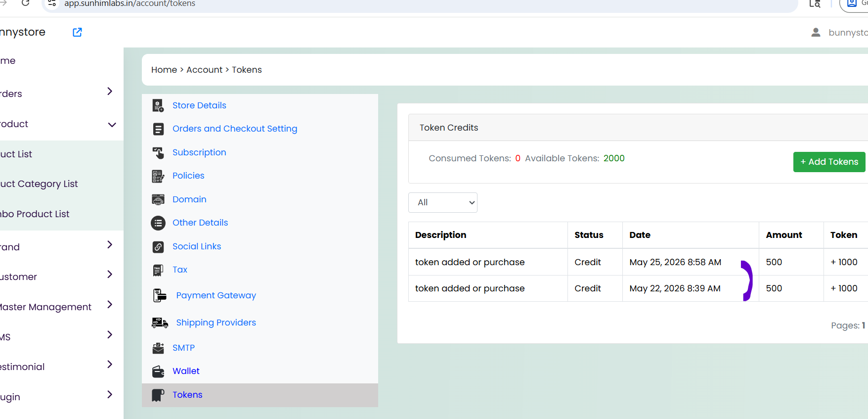Click page number 1 in pagination
This screenshot has width=868, height=419.
[x=864, y=326]
